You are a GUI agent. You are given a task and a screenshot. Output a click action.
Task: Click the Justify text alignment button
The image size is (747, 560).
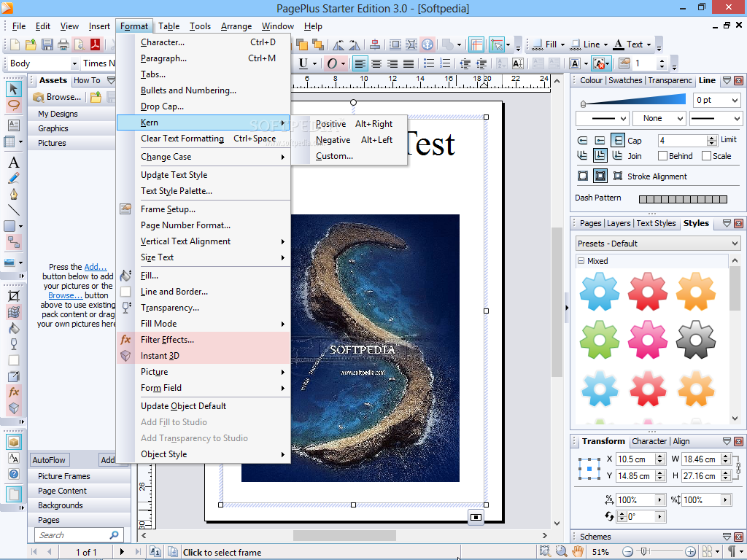tap(409, 63)
